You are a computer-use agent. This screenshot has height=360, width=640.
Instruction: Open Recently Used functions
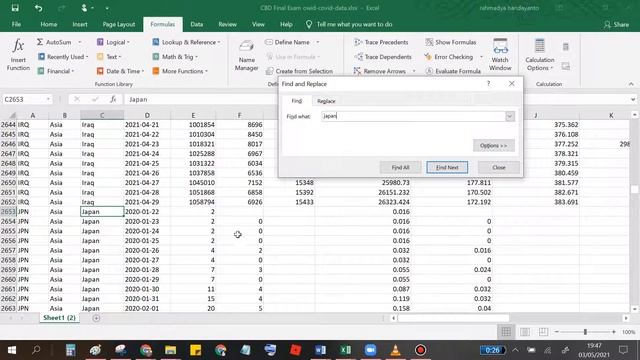pyautogui.click(x=62, y=57)
